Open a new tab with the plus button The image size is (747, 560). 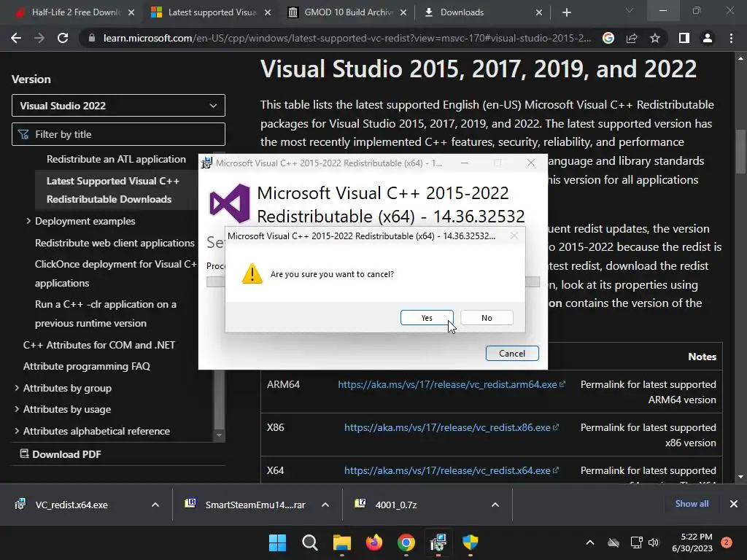pyautogui.click(x=566, y=12)
